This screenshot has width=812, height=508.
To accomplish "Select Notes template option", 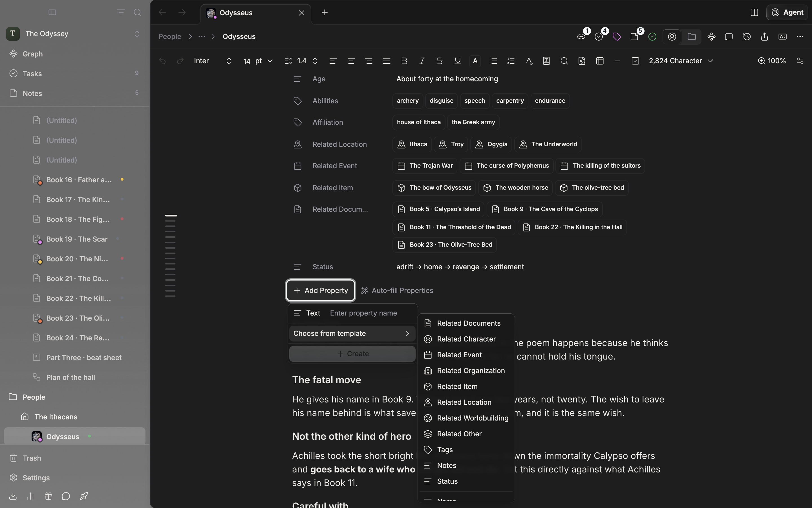I will (466, 465).
